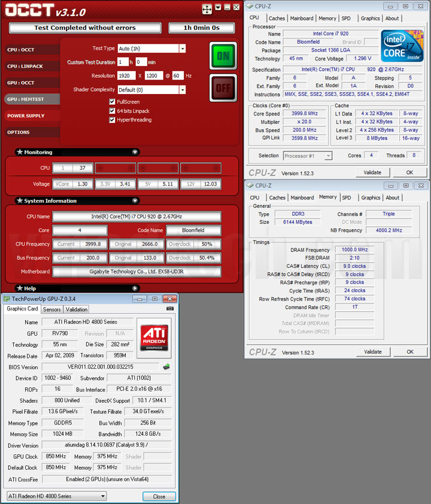The image size is (431, 504).
Task: Open the OPTIONS tab in OCCT
Action: (32, 132)
